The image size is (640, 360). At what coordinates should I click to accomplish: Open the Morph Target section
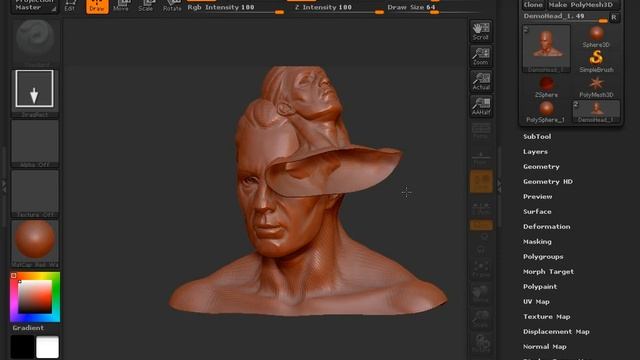(x=548, y=271)
